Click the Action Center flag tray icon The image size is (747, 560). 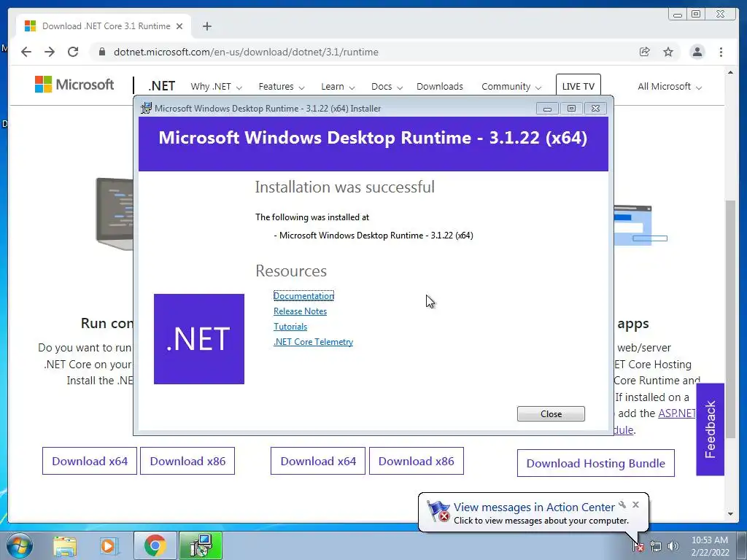[x=638, y=546]
